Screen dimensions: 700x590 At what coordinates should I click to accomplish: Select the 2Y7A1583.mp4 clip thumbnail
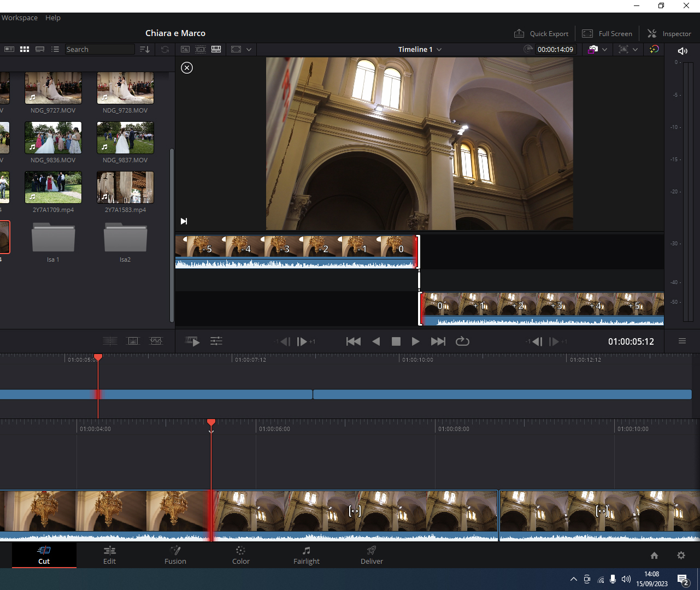click(x=125, y=187)
